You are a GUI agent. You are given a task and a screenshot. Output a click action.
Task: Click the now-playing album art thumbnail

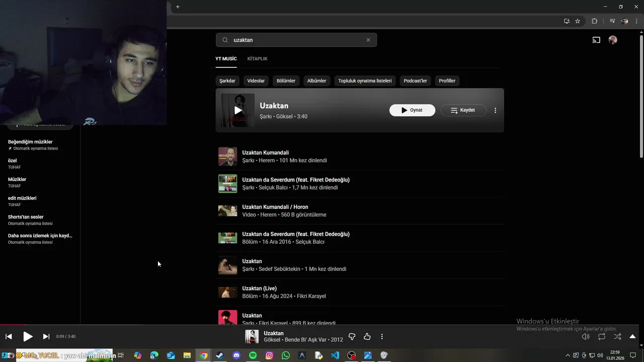(x=252, y=336)
